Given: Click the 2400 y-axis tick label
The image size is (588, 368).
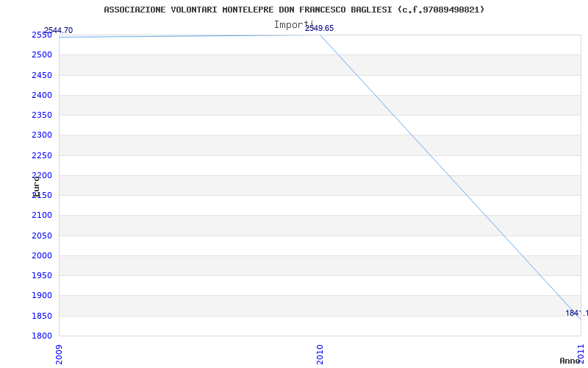Looking at the screenshot, I should click(x=42, y=95).
